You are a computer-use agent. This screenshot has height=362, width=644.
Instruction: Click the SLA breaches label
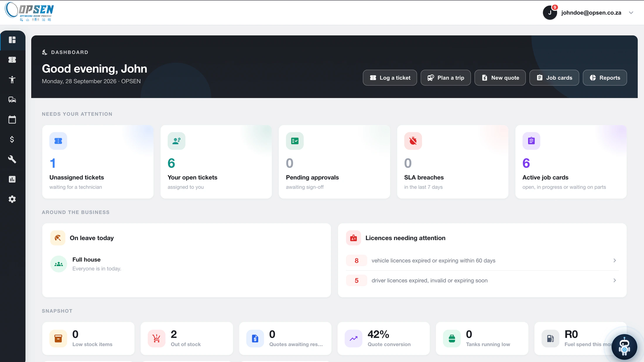[x=424, y=177]
